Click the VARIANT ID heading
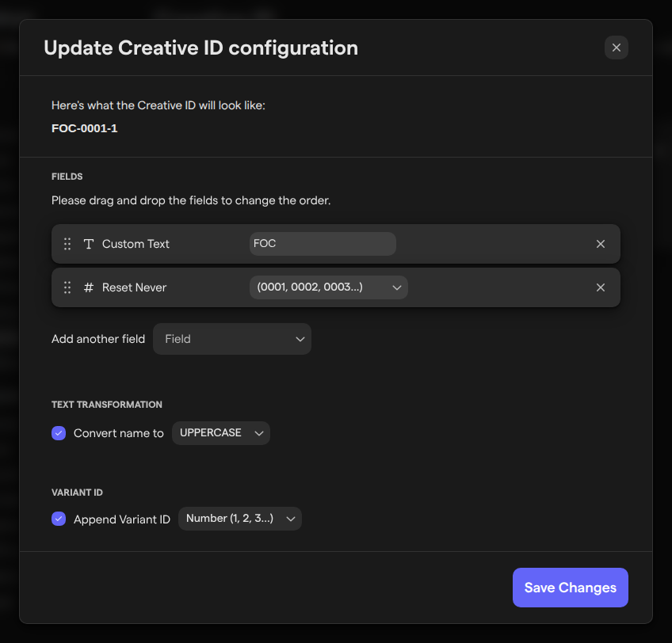This screenshot has height=643, width=672. (77, 493)
